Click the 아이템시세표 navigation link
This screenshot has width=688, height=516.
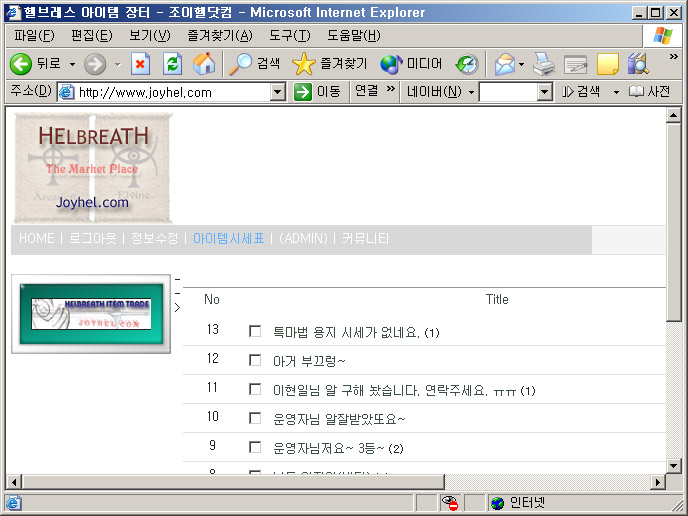229,239
